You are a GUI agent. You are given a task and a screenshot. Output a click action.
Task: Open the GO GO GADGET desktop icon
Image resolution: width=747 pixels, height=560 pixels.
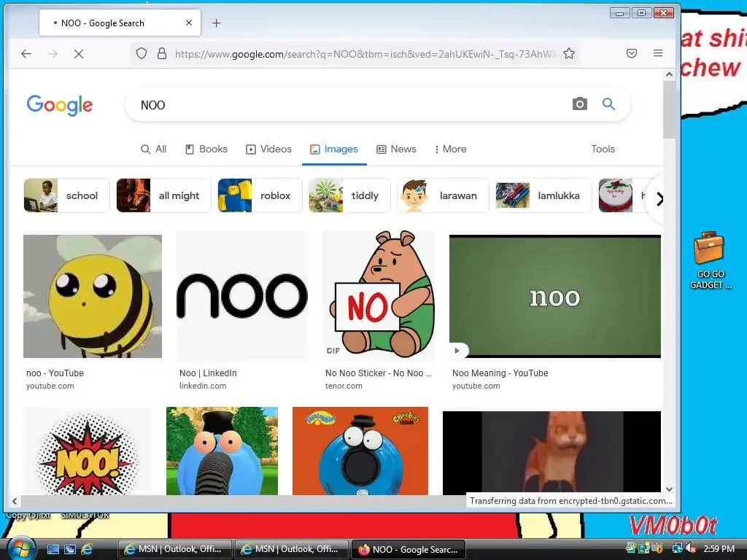coord(710,260)
